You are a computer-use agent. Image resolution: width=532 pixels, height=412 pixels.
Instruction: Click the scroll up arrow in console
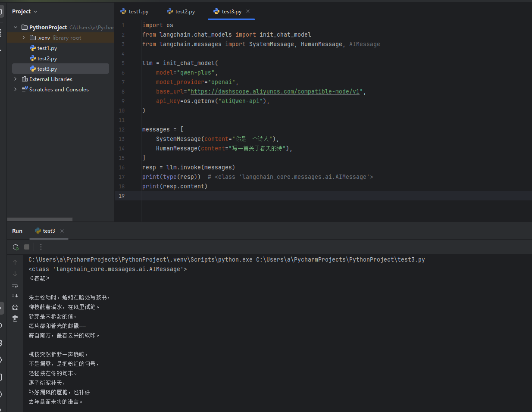click(x=15, y=262)
